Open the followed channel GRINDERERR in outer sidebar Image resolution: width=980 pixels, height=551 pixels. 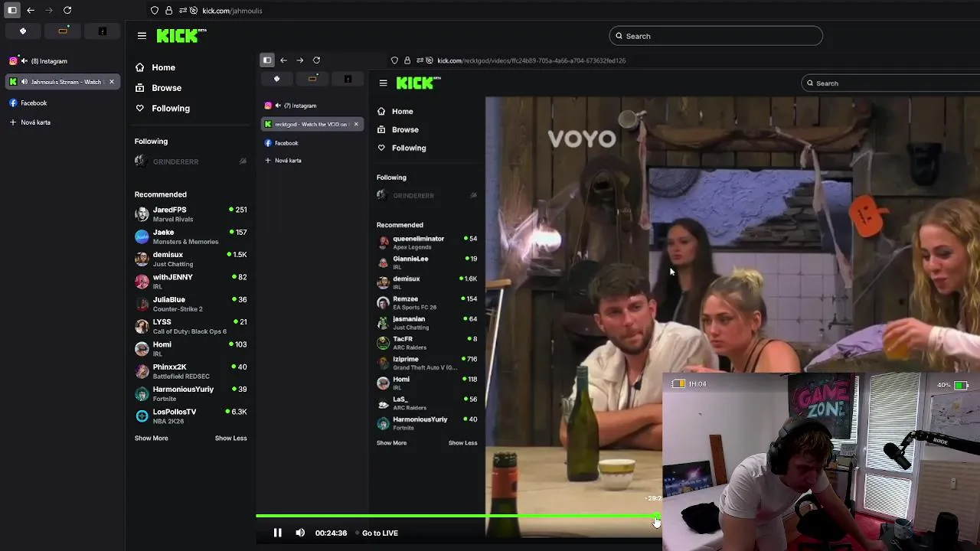coord(190,161)
